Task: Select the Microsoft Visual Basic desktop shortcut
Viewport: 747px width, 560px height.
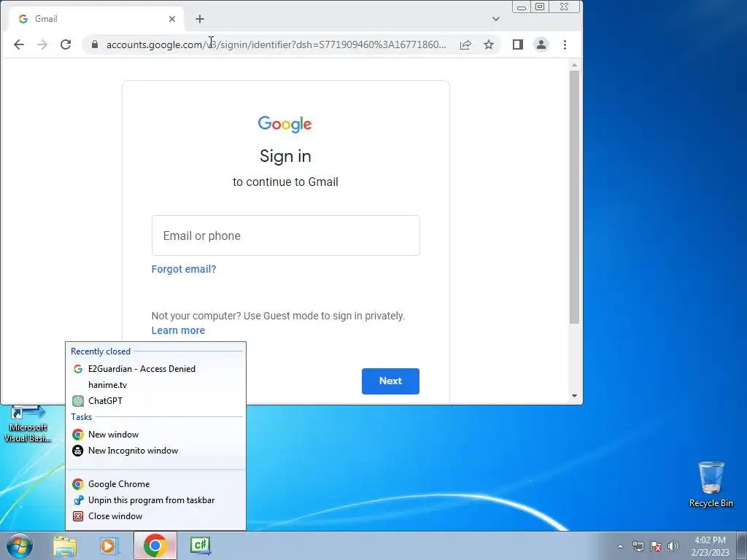Action: tap(28, 424)
